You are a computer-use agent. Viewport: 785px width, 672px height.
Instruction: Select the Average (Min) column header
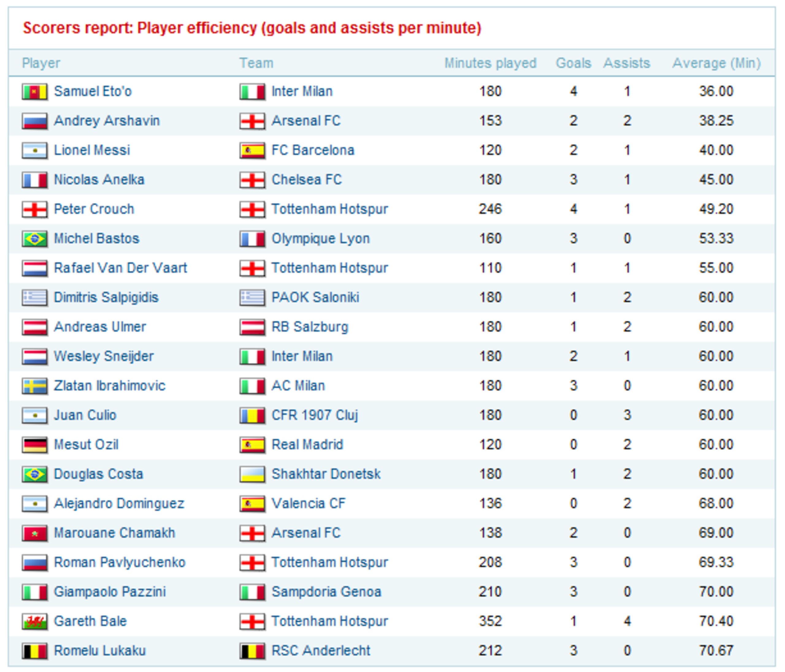click(x=716, y=63)
